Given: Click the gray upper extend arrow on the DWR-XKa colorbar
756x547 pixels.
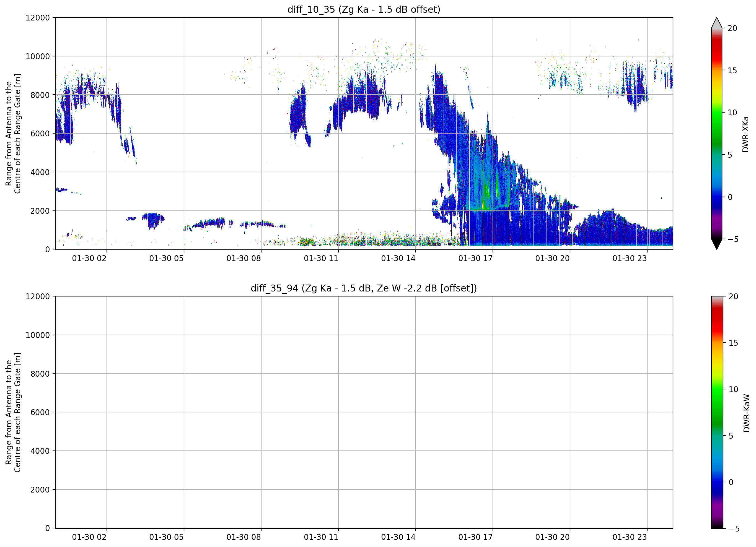Looking at the screenshot, I should [x=717, y=23].
